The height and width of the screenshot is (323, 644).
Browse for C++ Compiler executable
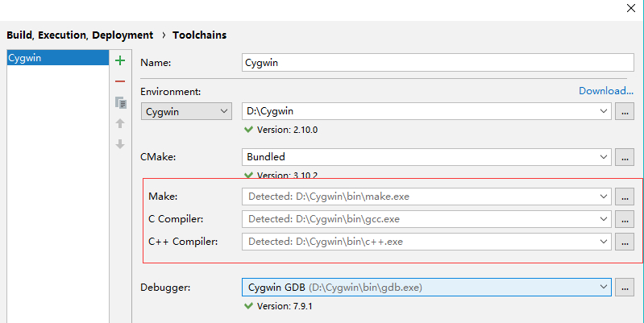(x=625, y=241)
